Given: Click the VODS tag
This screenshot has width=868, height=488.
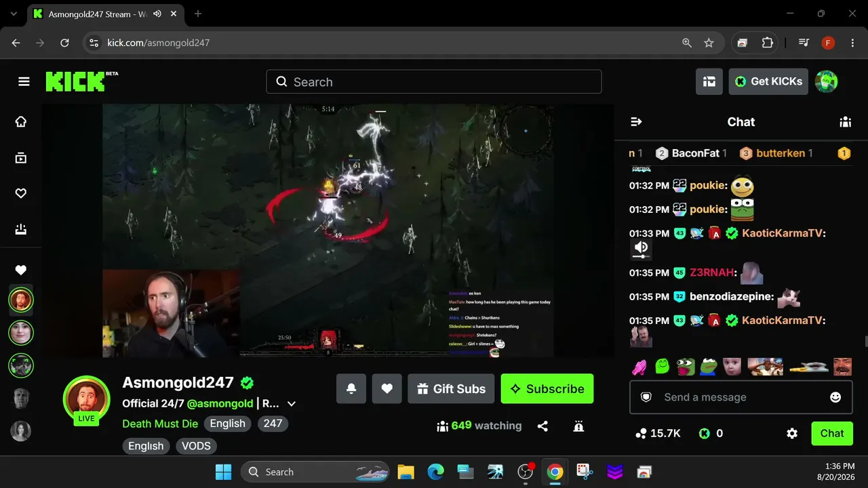Looking at the screenshot, I should coord(196,446).
